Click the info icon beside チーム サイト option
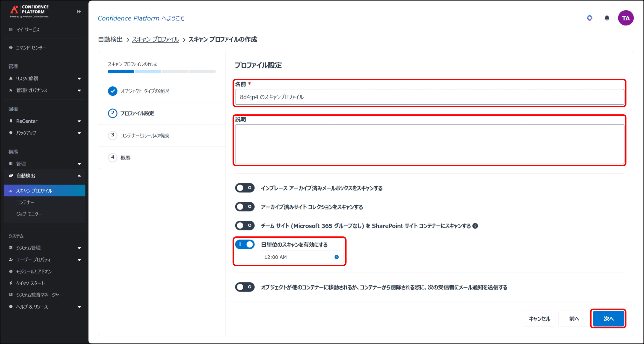 pos(475,226)
